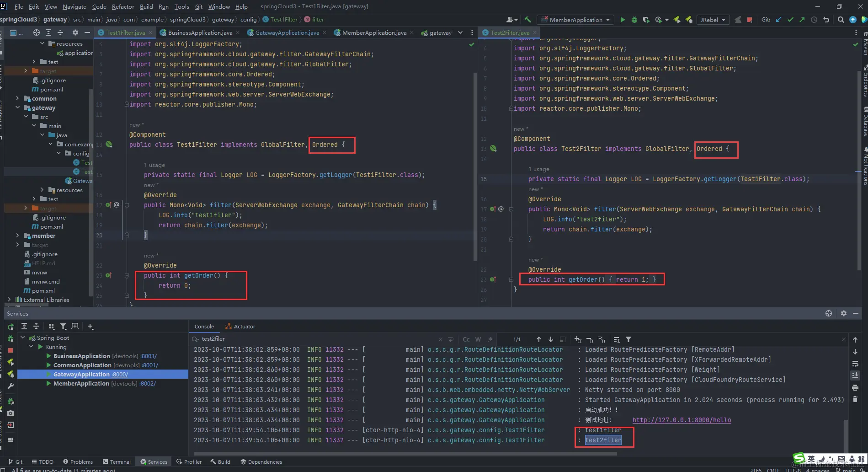Run JRebel with the rocket play icon
Screen dimensions: 868x472
tap(677, 20)
